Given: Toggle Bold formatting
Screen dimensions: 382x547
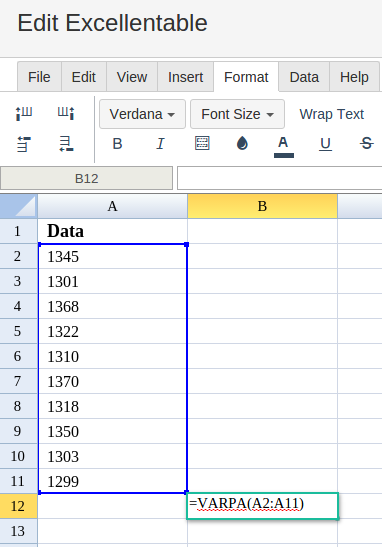Looking at the screenshot, I should tap(117, 143).
